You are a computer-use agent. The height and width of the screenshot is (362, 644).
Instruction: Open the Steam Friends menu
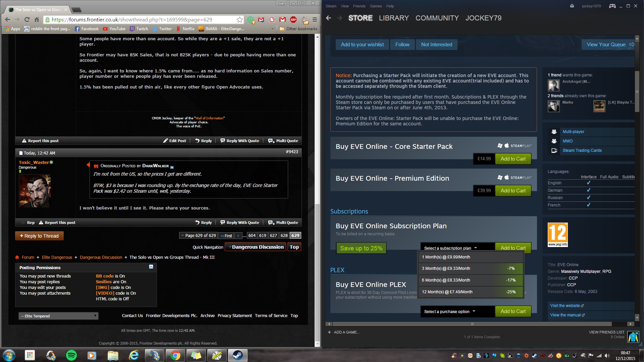[359, 6]
